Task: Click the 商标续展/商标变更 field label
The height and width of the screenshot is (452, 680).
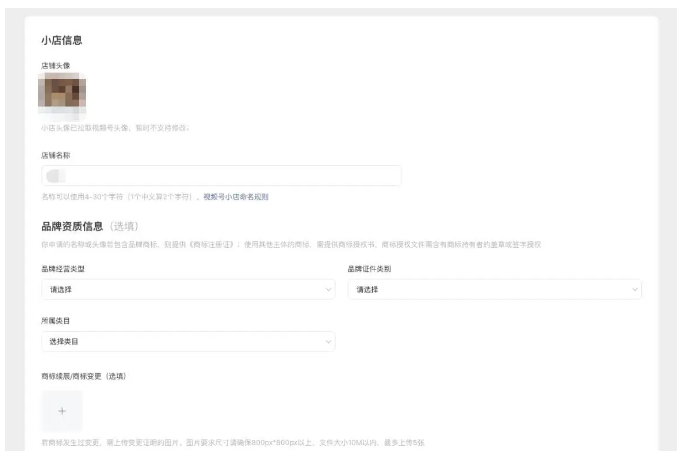Action: (84, 376)
